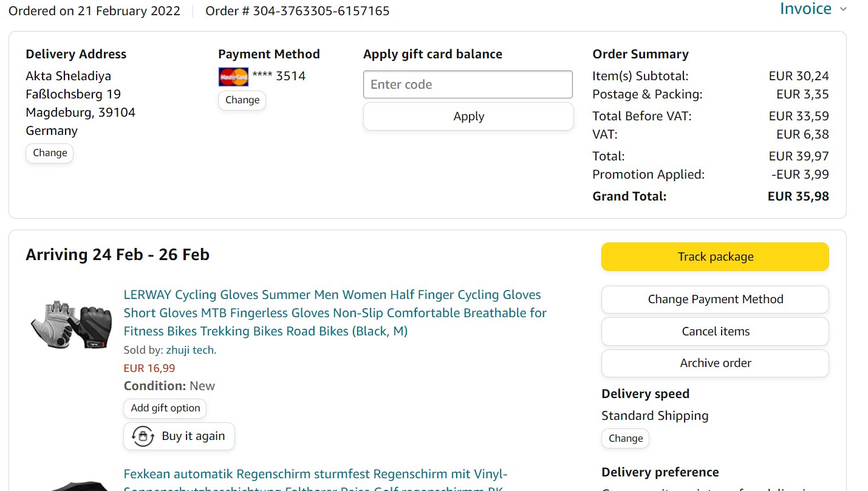Apply the gift card balance
This screenshot has height=491, width=868.
coord(468,117)
